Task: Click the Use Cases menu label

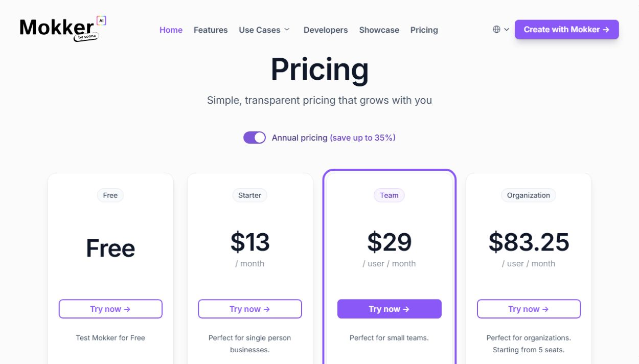Action: [x=260, y=30]
